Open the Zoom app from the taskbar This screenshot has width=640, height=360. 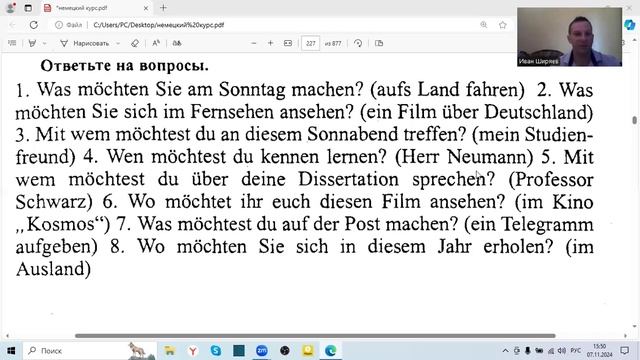click(262, 351)
